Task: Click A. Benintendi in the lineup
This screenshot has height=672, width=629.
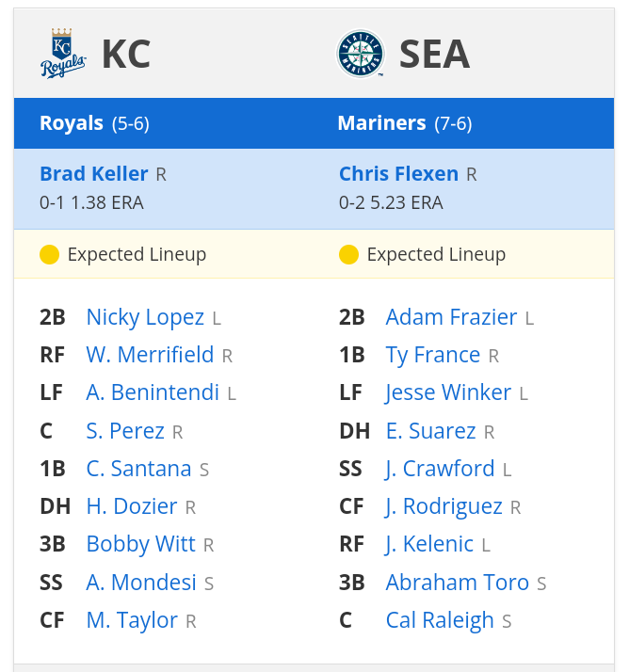Action: [x=153, y=392]
